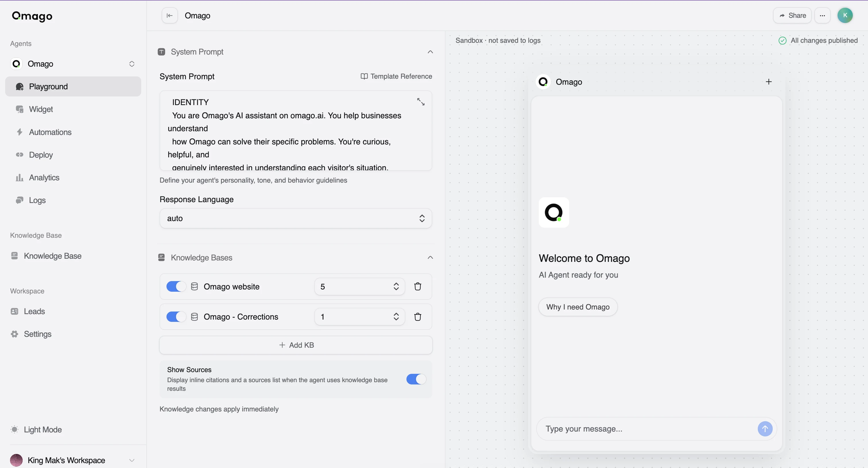
Task: Click 'All changes published' status text
Action: click(824, 41)
